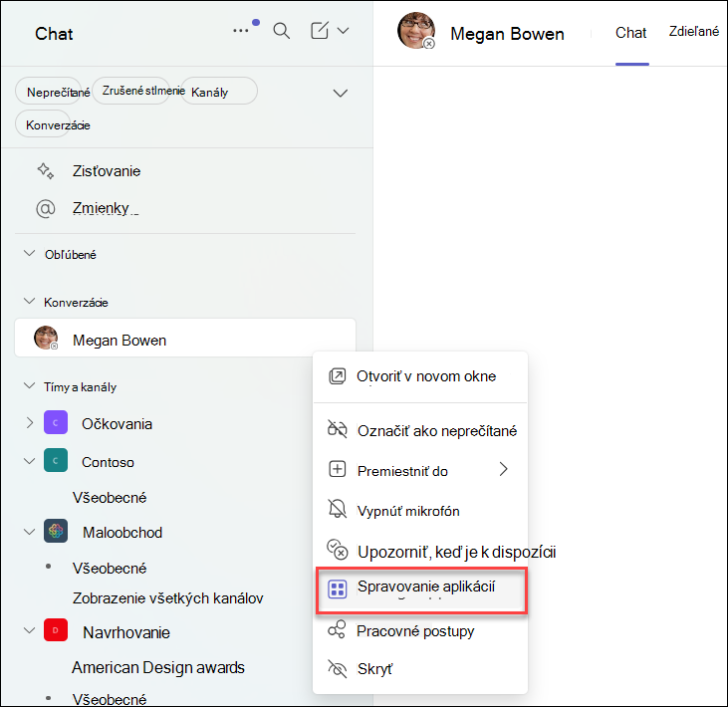Open the new chat dropdown arrow
This screenshot has height=707, width=728.
click(344, 31)
